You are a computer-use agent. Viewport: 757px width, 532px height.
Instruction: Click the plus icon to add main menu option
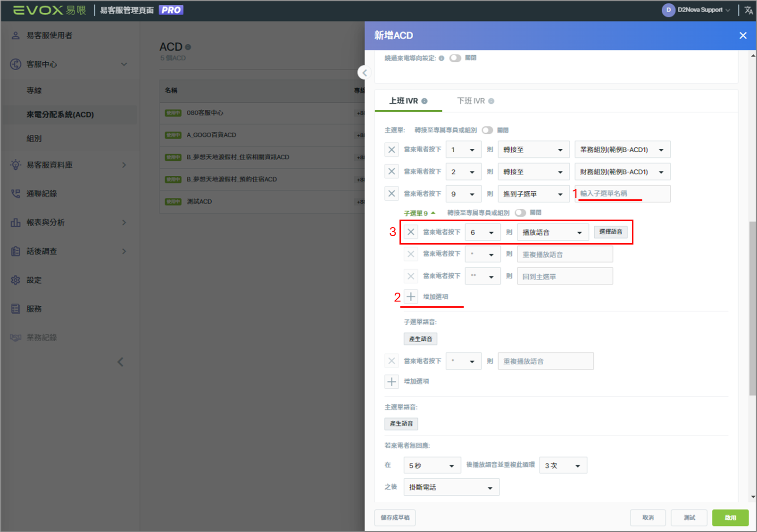pos(391,381)
